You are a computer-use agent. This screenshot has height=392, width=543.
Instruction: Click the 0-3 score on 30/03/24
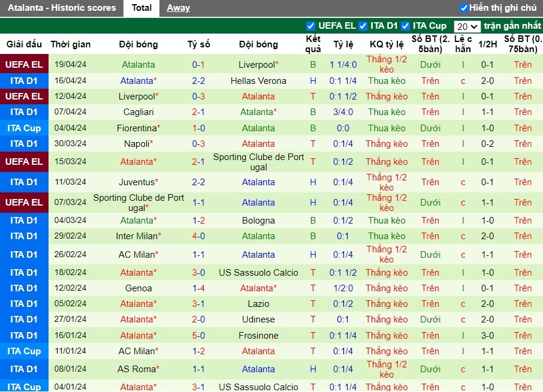198,144
